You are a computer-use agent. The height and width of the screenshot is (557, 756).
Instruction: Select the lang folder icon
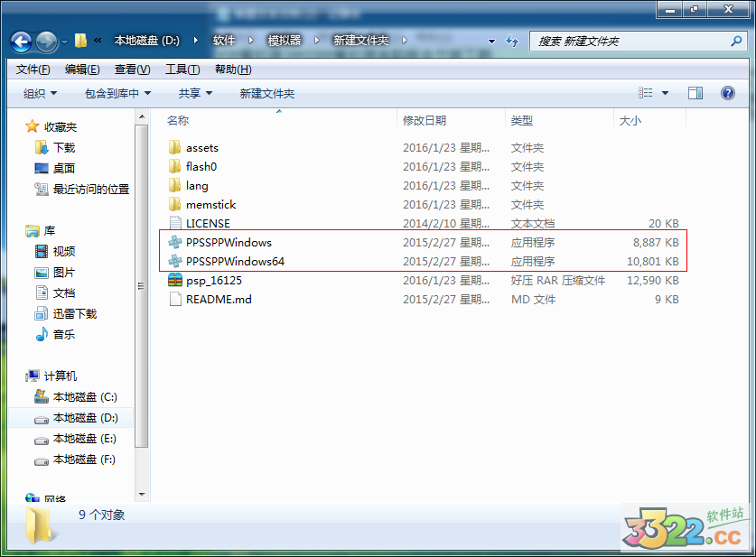pyautogui.click(x=174, y=185)
